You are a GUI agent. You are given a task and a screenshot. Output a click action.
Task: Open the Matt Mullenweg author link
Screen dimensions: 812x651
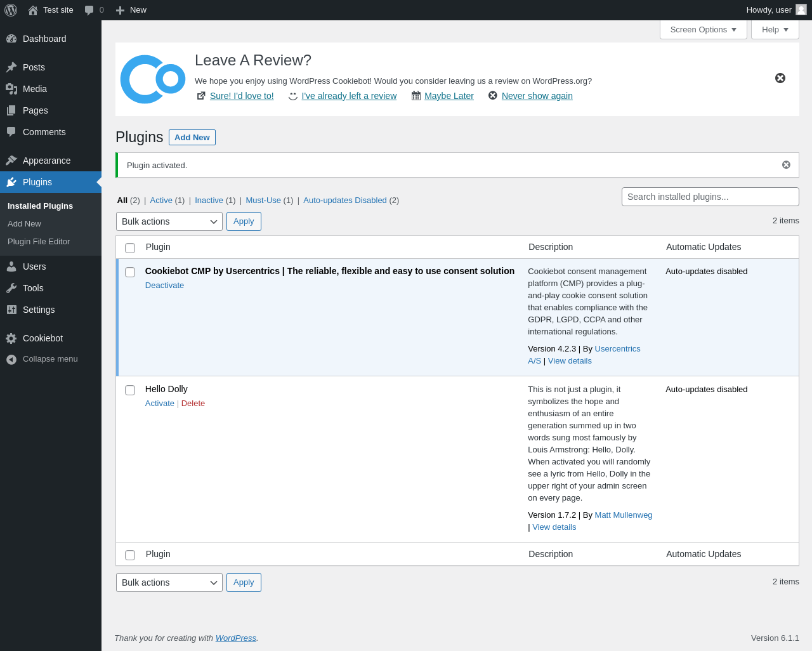(x=624, y=515)
